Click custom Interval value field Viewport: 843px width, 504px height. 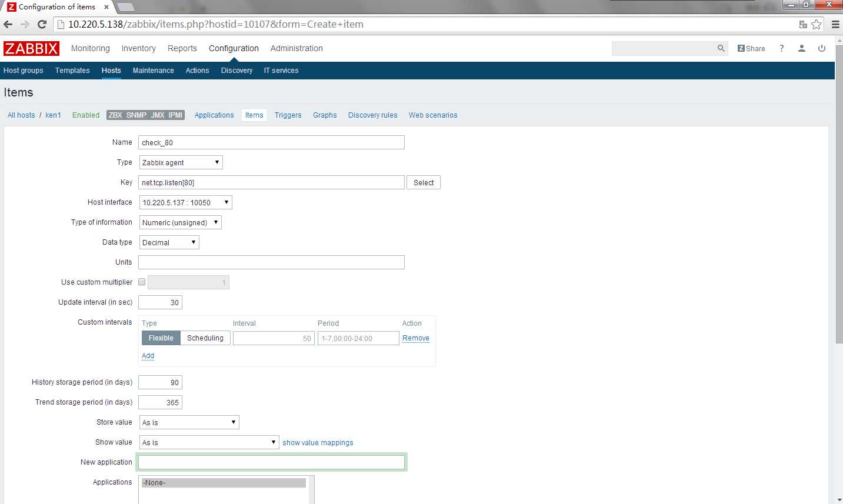coord(274,338)
